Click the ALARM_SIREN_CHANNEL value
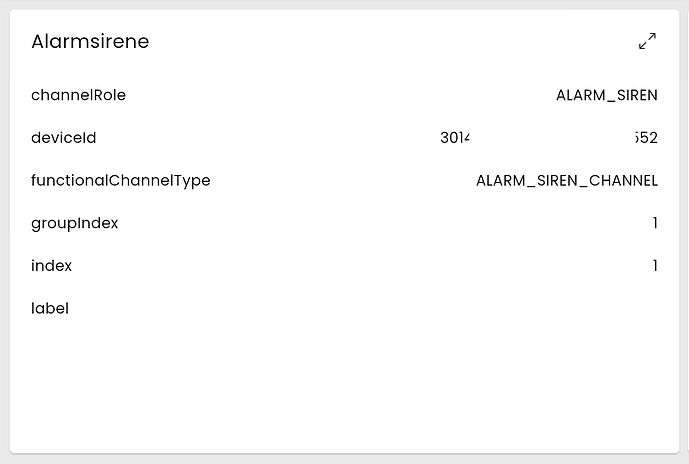Image resolution: width=689 pixels, height=464 pixels. coord(567,181)
